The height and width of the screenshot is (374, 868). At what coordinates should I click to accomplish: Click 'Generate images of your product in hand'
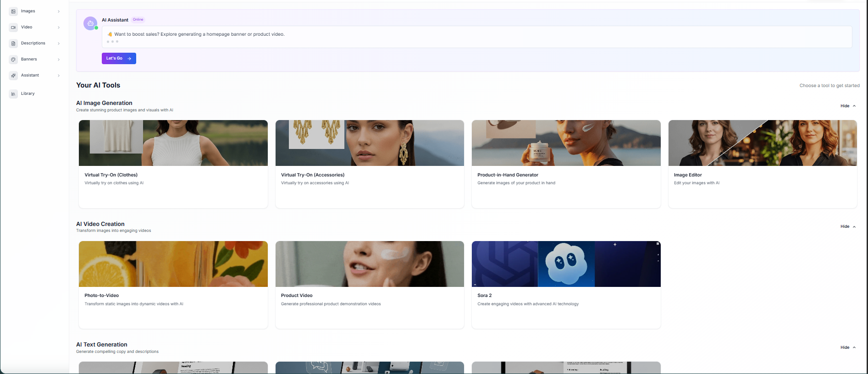click(x=516, y=183)
